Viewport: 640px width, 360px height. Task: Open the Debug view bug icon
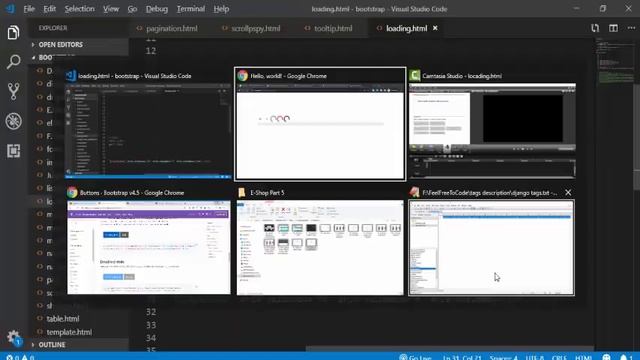[x=13, y=121]
